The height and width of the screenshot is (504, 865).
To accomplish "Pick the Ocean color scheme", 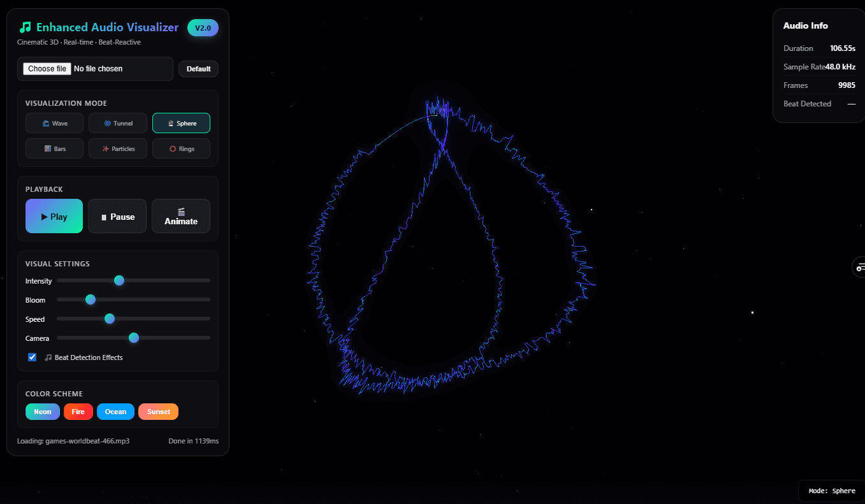I will pos(115,412).
